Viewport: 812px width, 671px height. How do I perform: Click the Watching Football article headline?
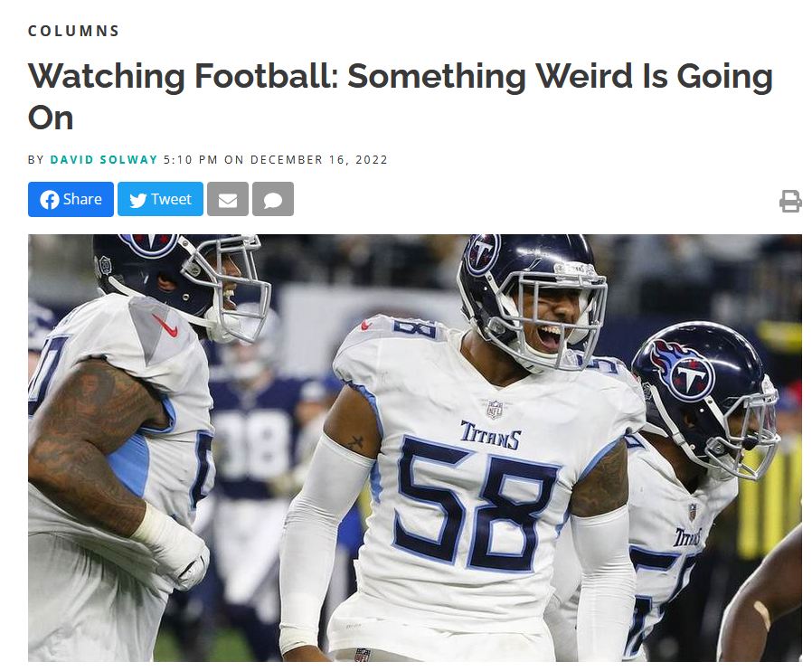(x=401, y=97)
